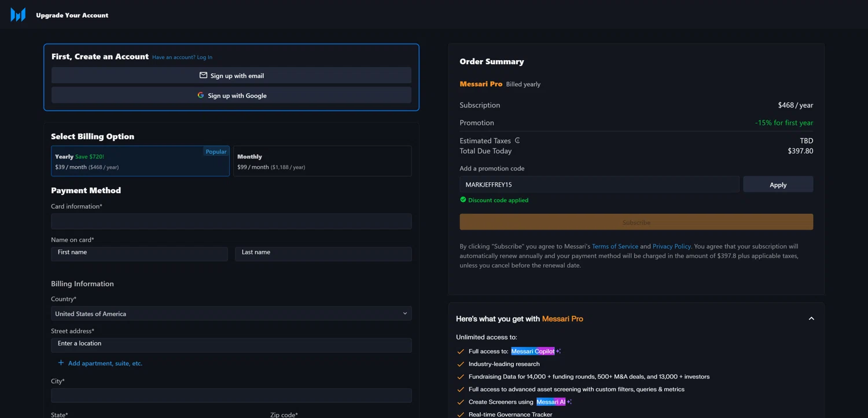Open the Privacy Policy link
Image resolution: width=868 pixels, height=418 pixels.
pyautogui.click(x=671, y=246)
